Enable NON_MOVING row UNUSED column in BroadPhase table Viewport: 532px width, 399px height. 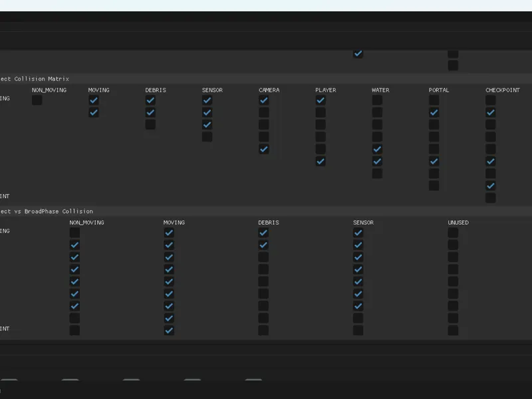click(453, 233)
